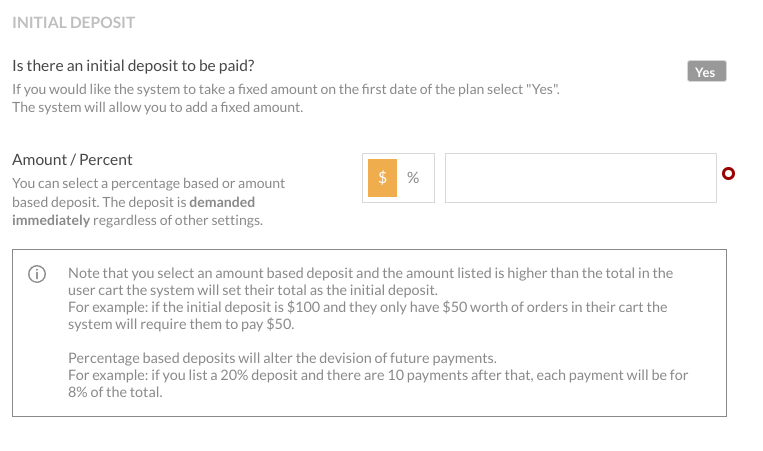Click the line about selecting "Yes" for fixed amount
763x451 pixels.
pos(286,90)
